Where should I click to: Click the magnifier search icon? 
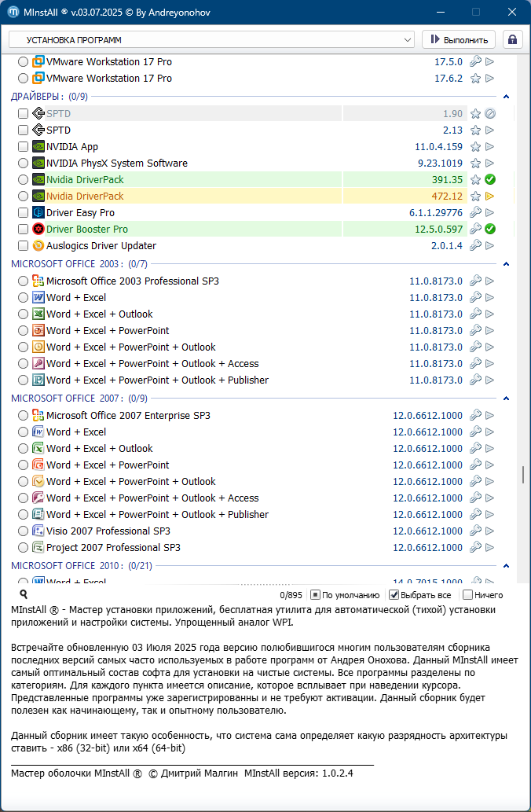coord(24,594)
